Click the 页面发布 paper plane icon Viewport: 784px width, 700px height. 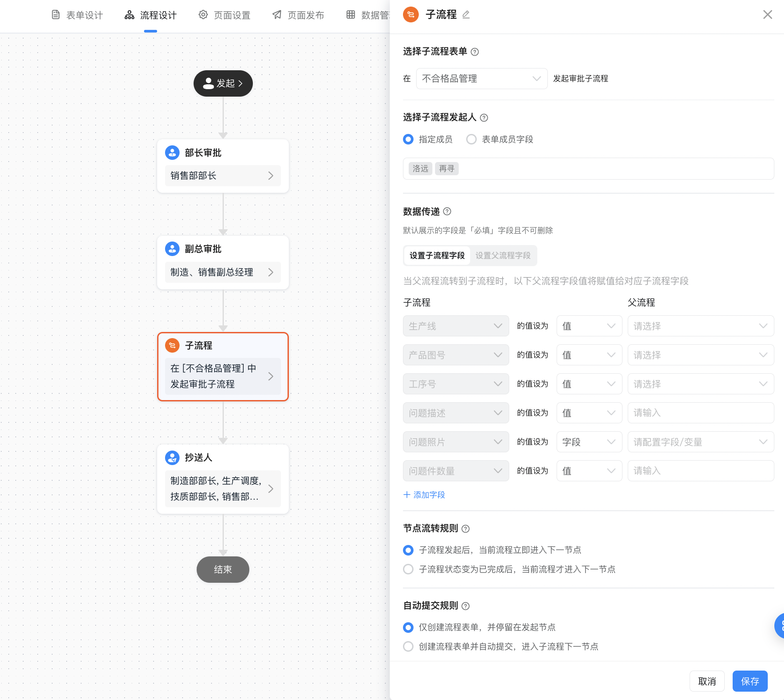277,15
